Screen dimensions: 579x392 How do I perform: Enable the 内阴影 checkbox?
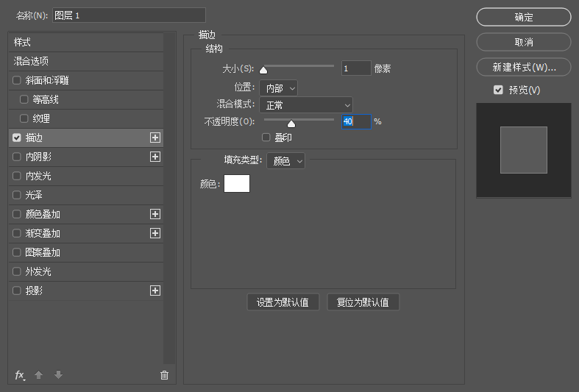(x=17, y=157)
